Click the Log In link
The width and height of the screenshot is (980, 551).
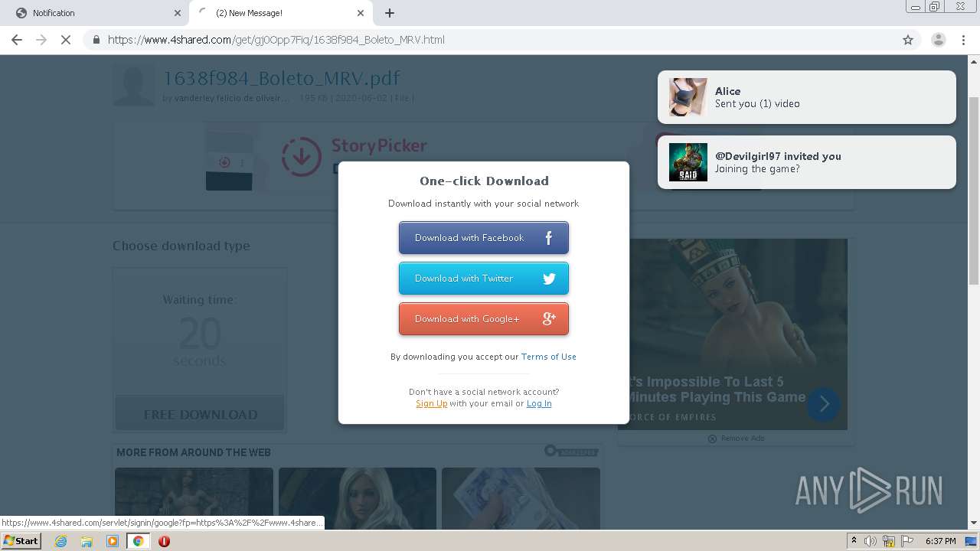click(539, 403)
